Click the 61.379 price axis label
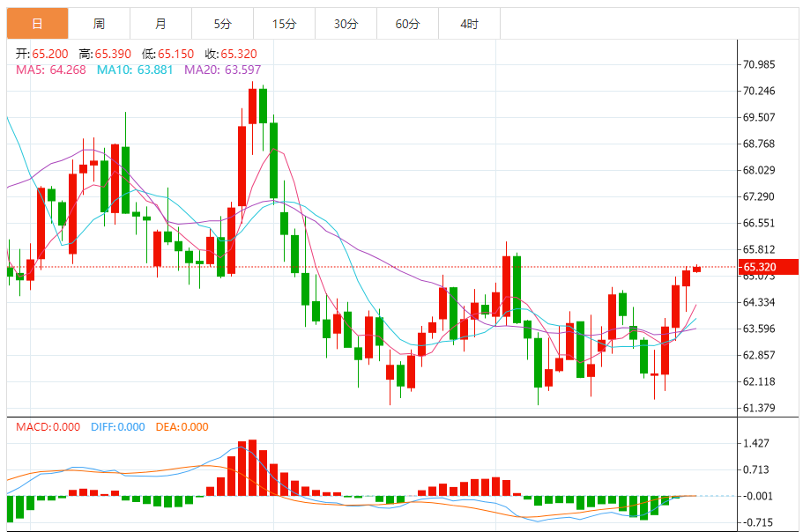 759,408
